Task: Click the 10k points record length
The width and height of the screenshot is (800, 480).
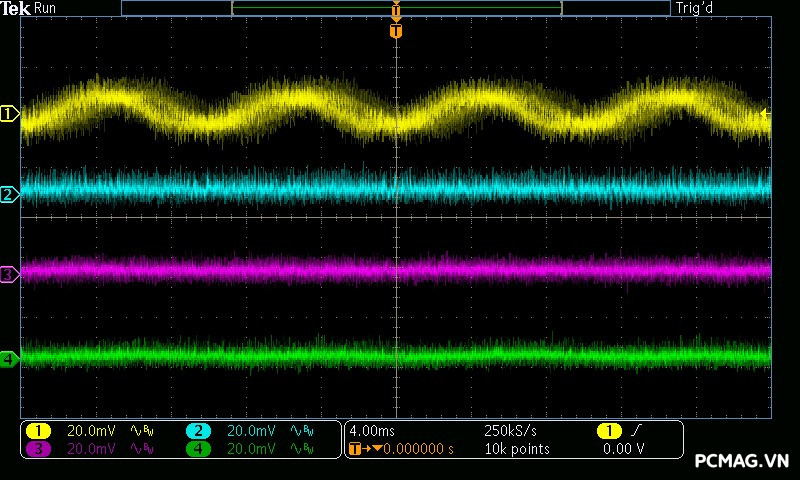Action: (516, 449)
